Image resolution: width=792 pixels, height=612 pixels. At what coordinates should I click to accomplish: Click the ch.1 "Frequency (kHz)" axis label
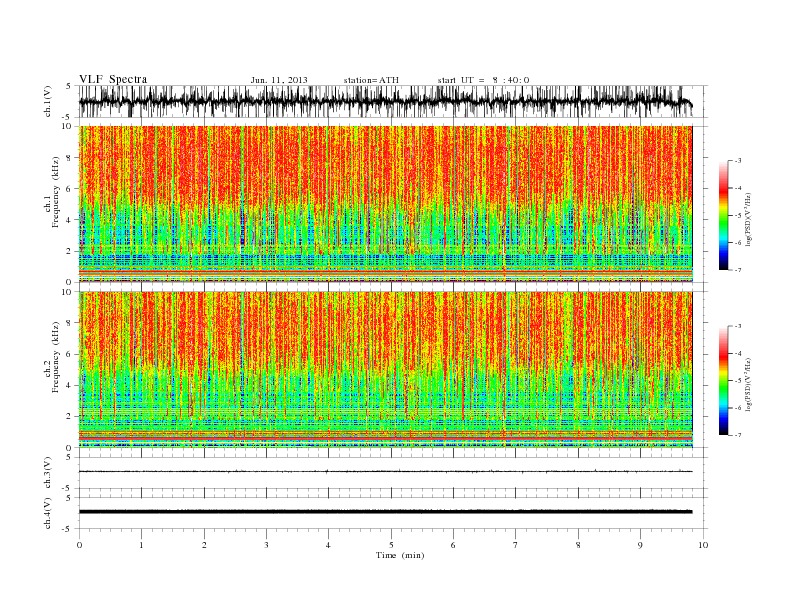point(55,192)
